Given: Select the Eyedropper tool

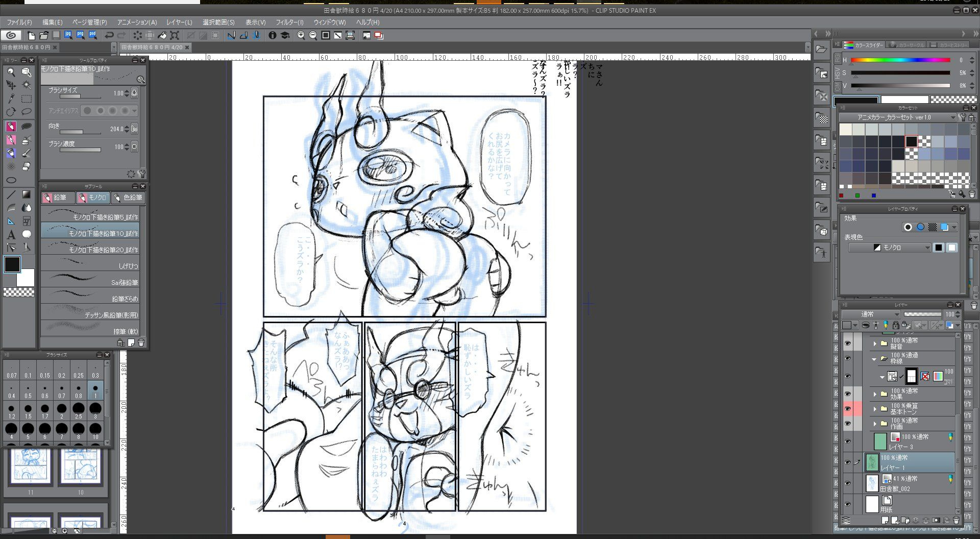Looking at the screenshot, I should (x=11, y=99).
